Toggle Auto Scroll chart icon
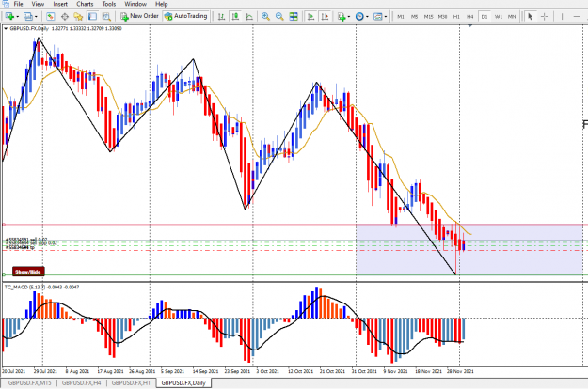The image size is (588, 389). pos(310,17)
